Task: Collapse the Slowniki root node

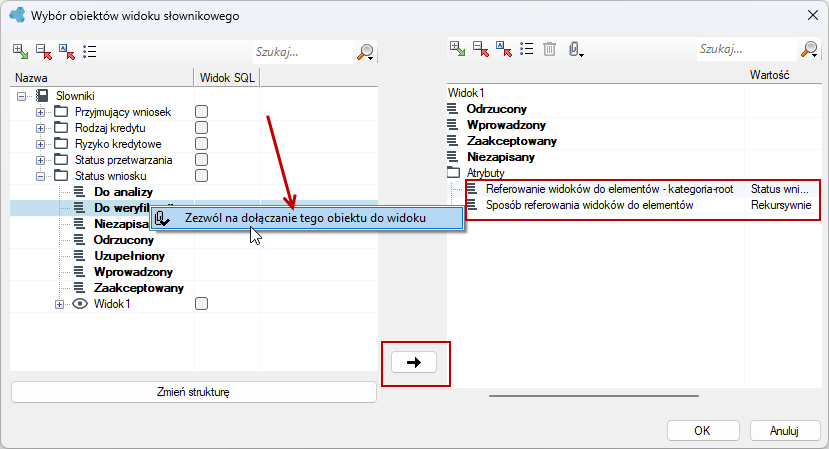Action: point(21,96)
